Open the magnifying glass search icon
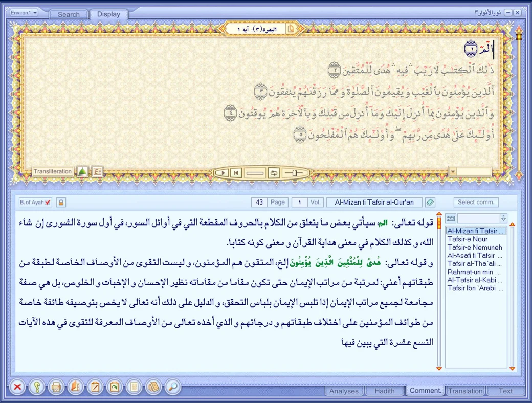This screenshot has height=403, width=532. coord(173,387)
